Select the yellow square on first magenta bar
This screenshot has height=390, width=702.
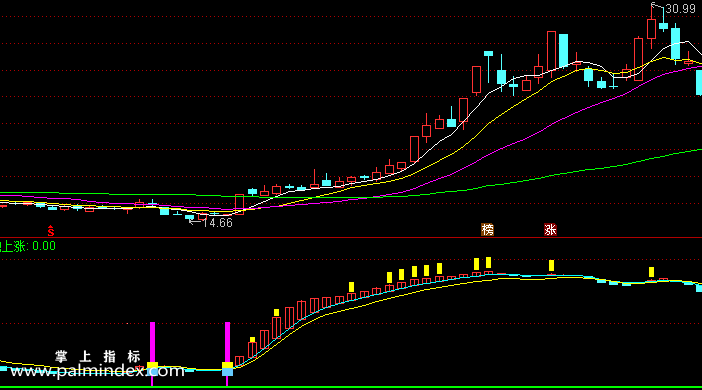152,365
